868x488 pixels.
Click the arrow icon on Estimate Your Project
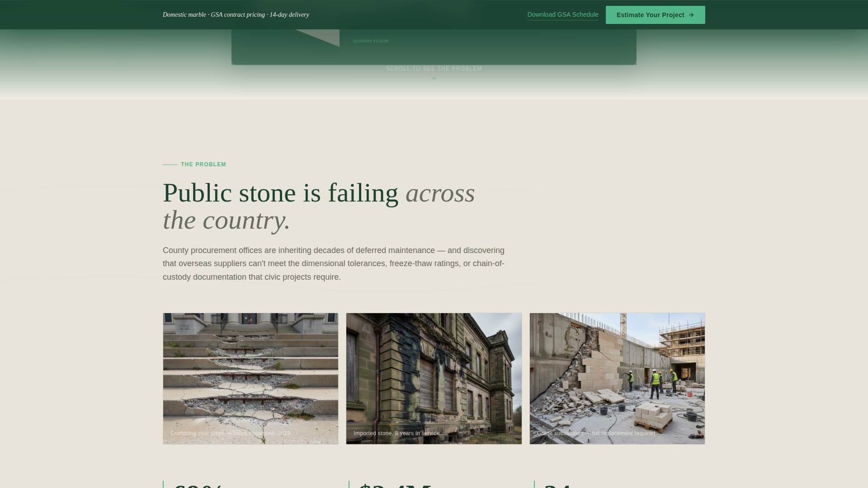point(692,14)
